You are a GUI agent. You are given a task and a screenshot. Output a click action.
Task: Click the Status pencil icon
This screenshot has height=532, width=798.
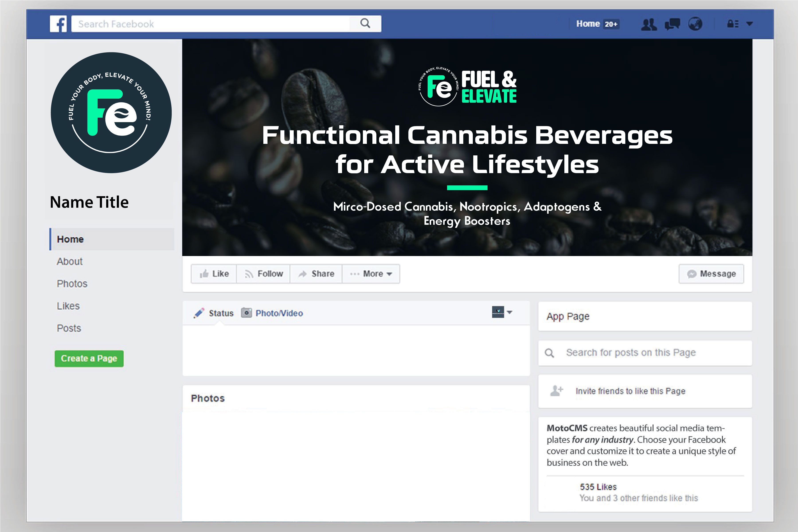[199, 313]
